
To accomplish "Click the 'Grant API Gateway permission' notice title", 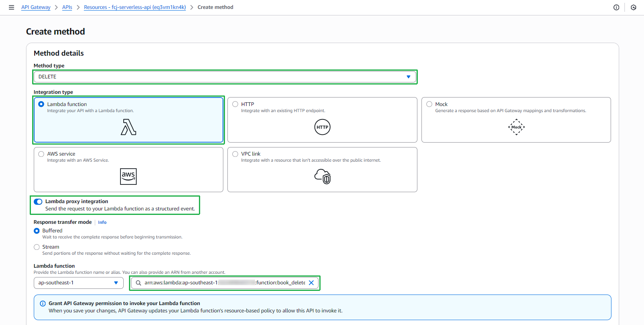I will tap(124, 303).
